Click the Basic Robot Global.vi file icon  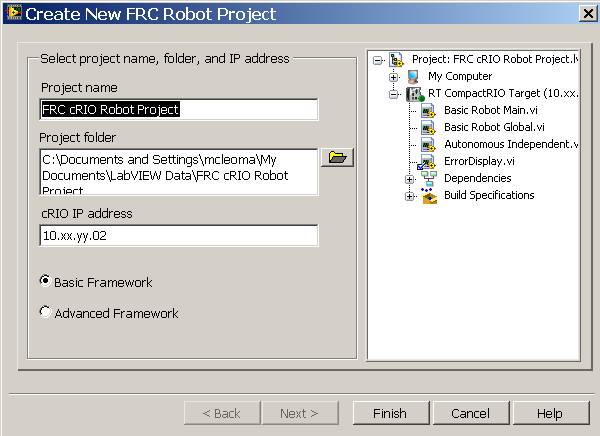428,127
